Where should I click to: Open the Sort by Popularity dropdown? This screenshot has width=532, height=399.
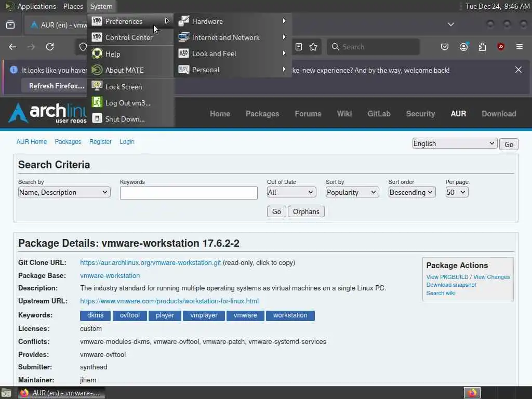tap(352, 192)
